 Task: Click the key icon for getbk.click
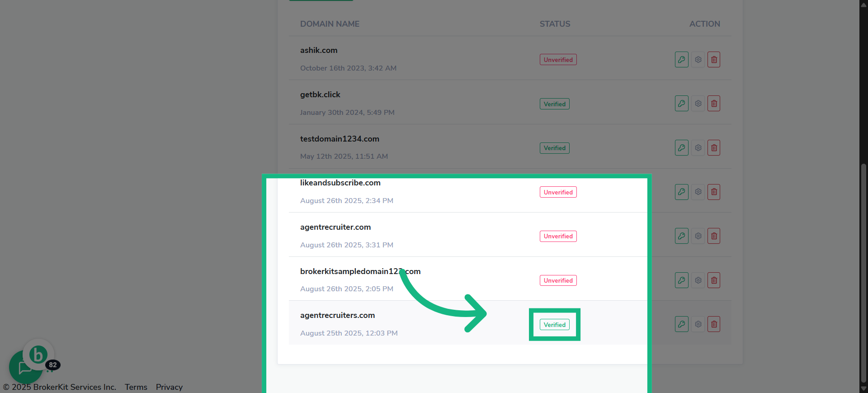[681, 104]
